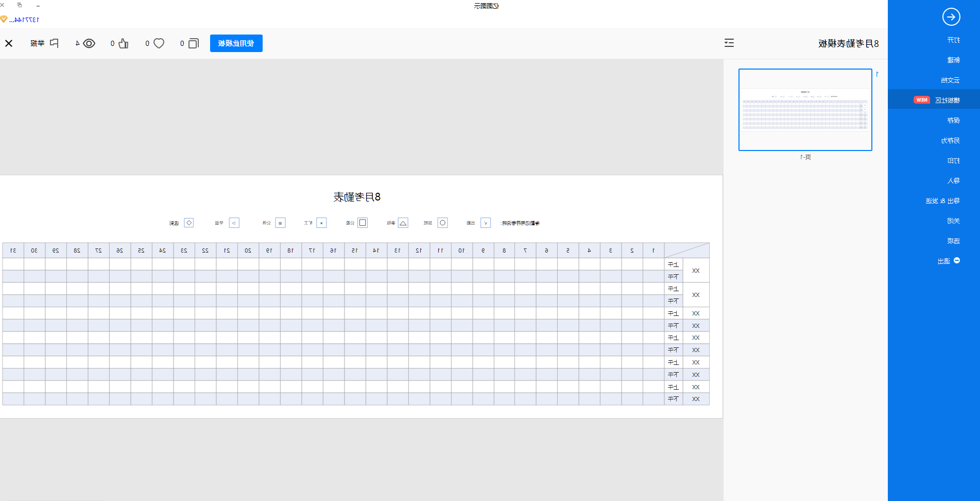Click the day 31 header cell
Viewport: 980px width, 501px height.
pos(13,250)
